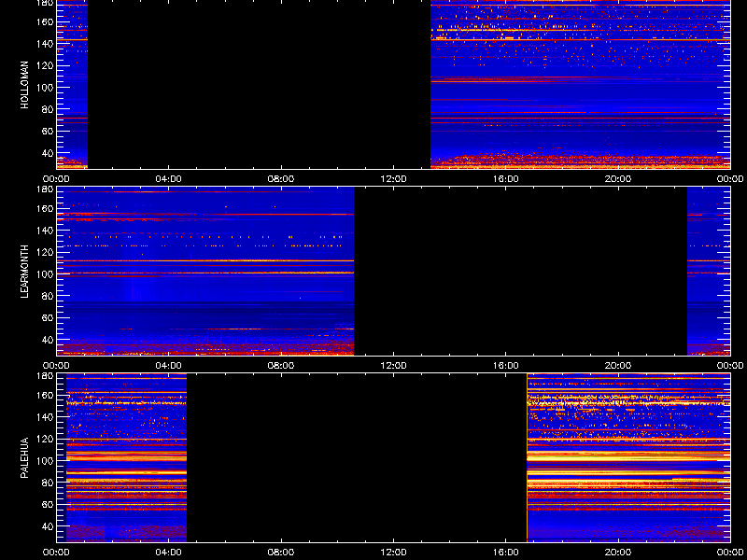Click the 160 frequency tick on Palehua axis

click(46, 395)
